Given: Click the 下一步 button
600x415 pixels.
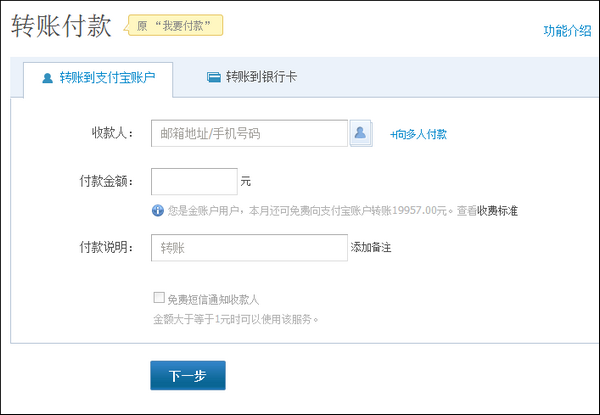Looking at the screenshot, I should (x=188, y=375).
